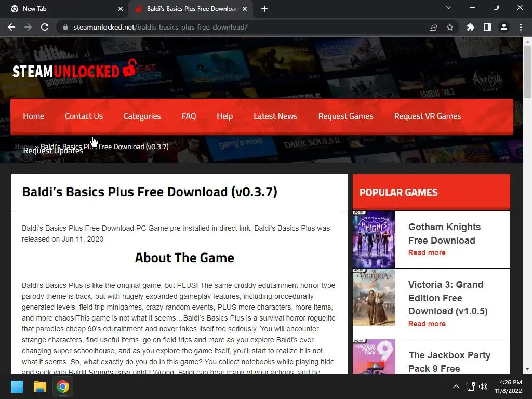Image resolution: width=532 pixels, height=399 pixels.
Task: Open Latest News in the navigation
Action: click(x=275, y=116)
